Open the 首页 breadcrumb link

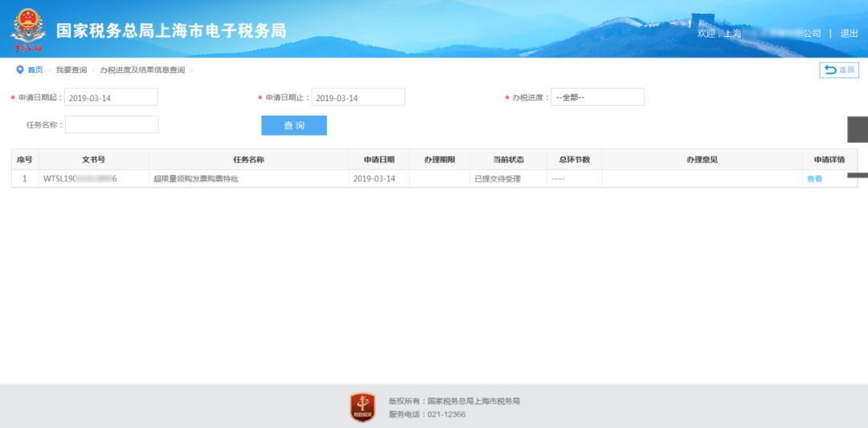pyautogui.click(x=35, y=70)
